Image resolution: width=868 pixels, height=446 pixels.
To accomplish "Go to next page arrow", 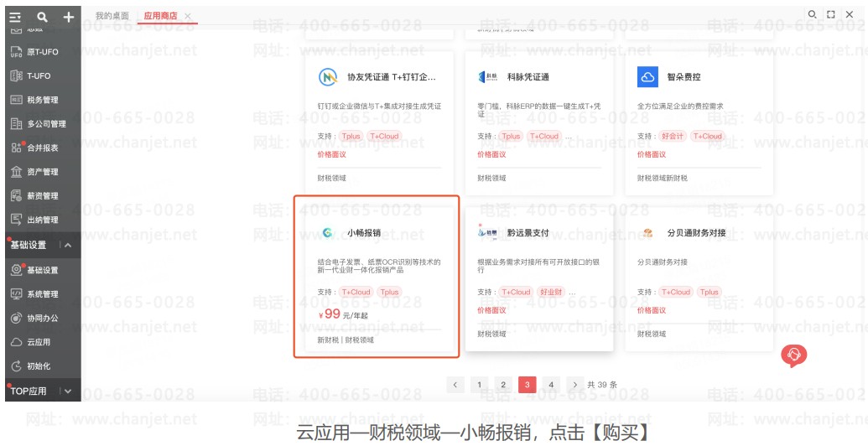I will [575, 385].
